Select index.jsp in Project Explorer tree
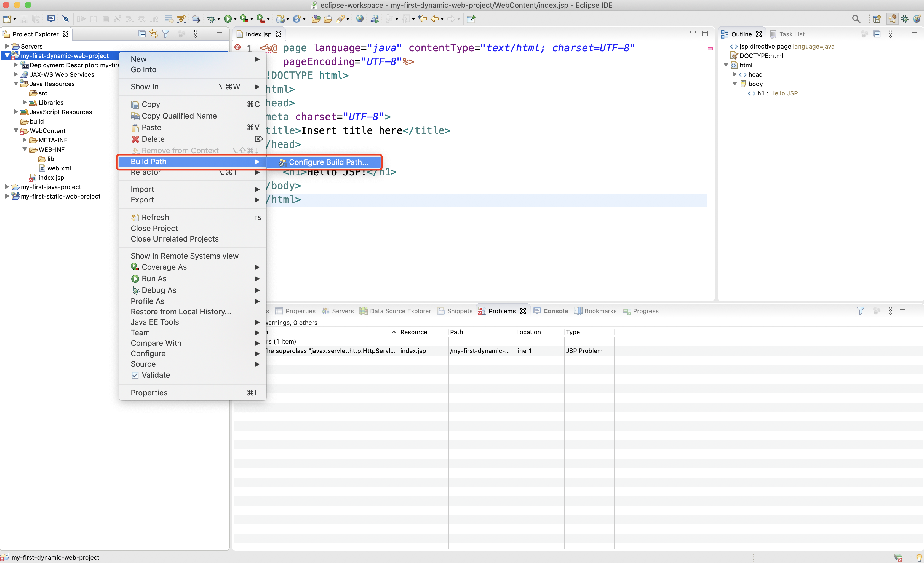This screenshot has width=924, height=563. (47, 177)
